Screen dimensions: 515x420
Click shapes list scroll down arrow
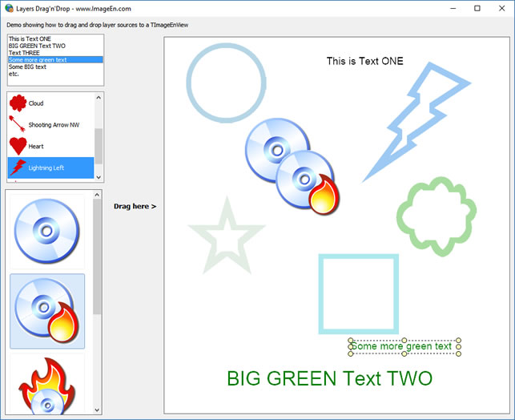click(99, 177)
